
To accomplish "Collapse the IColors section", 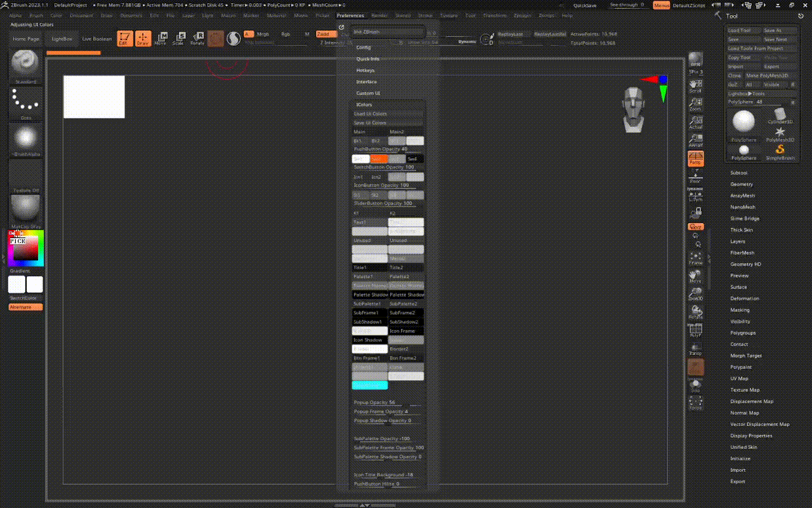I will click(364, 105).
